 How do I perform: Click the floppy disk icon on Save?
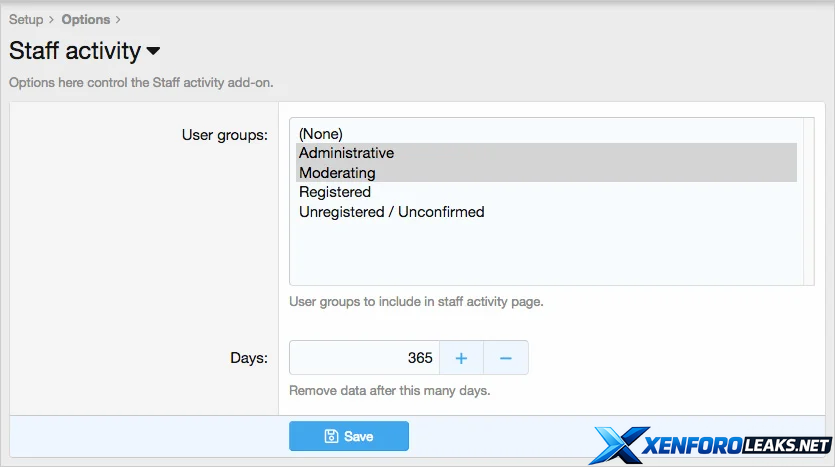(x=331, y=436)
